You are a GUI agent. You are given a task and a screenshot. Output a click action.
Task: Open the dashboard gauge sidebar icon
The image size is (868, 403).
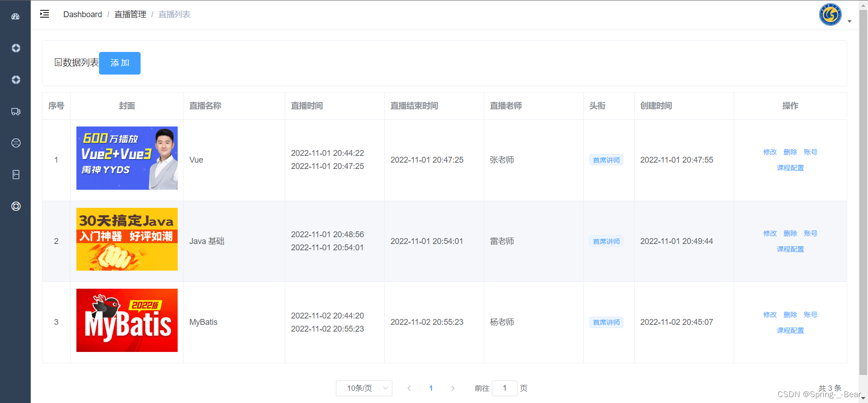point(16,16)
